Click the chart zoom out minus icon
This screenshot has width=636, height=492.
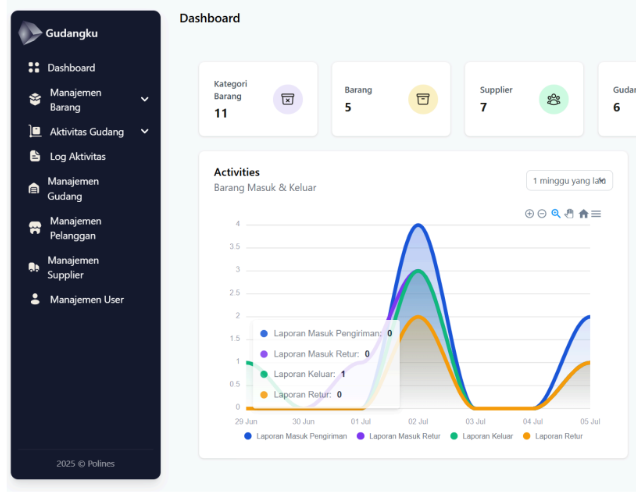point(542,214)
